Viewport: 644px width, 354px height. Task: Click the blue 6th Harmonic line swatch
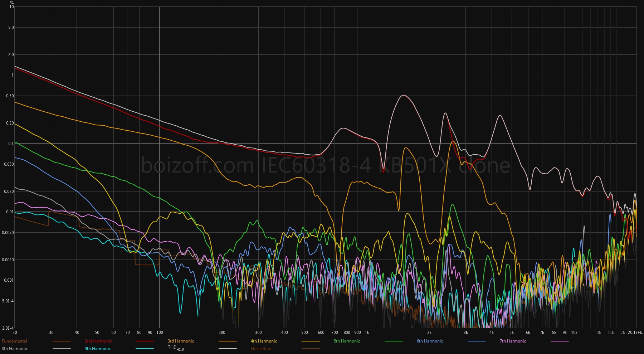(x=477, y=341)
